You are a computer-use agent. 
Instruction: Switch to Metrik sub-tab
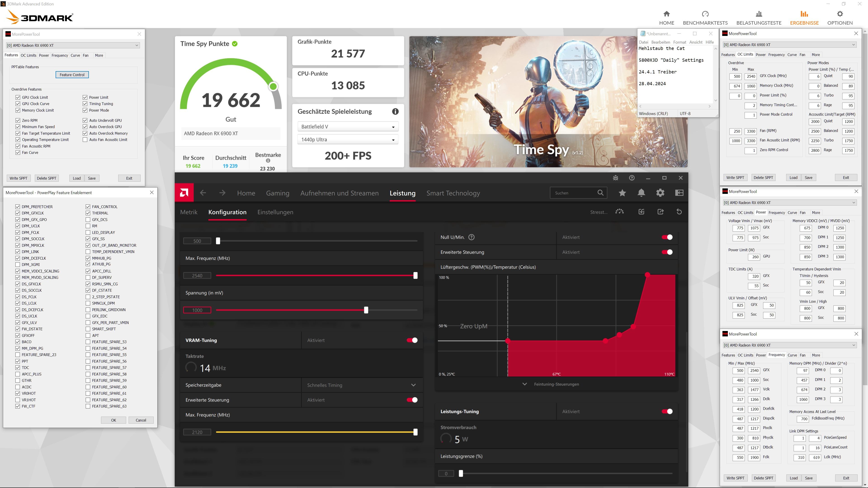189,212
